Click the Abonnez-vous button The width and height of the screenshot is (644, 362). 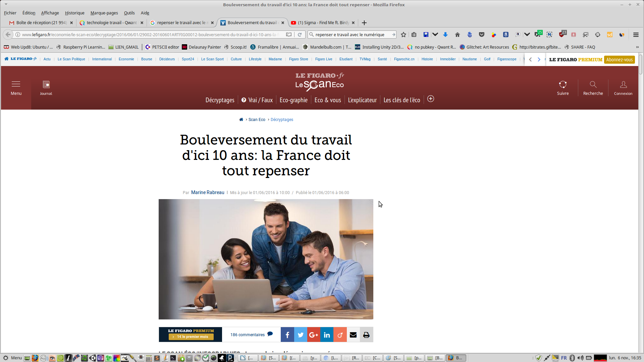click(619, 60)
